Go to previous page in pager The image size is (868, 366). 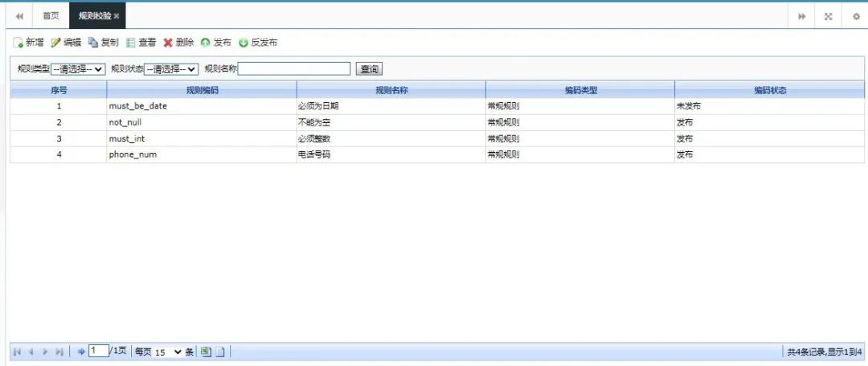click(x=31, y=352)
